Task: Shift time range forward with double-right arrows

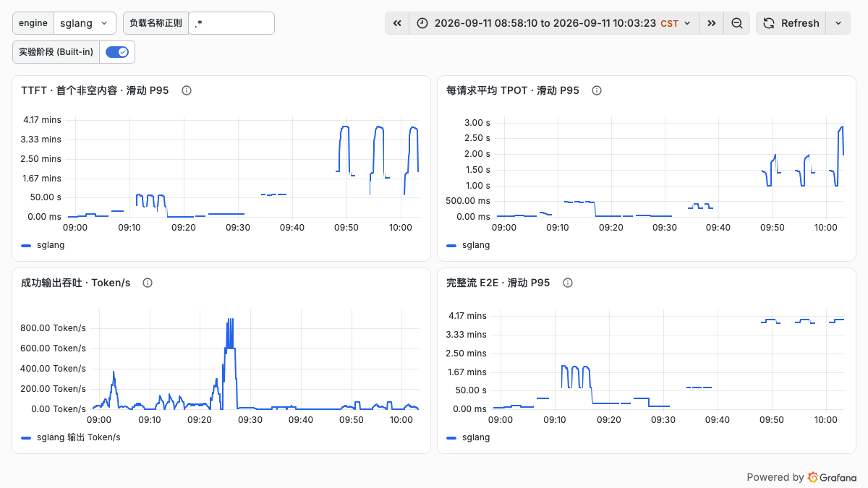Action: (x=712, y=23)
